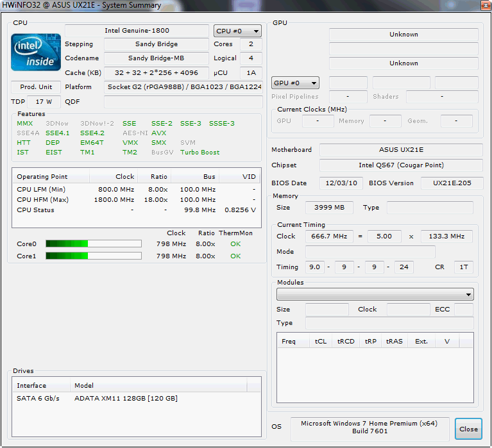Select the CPU Status row
Screen dimensions: 492x448
pyautogui.click(x=137, y=210)
